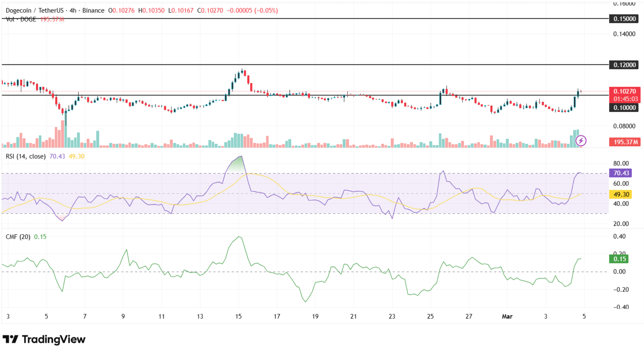Image resolution: width=644 pixels, height=348 pixels.
Task: Click the purple 70.43 RSI label
Action: (620, 173)
